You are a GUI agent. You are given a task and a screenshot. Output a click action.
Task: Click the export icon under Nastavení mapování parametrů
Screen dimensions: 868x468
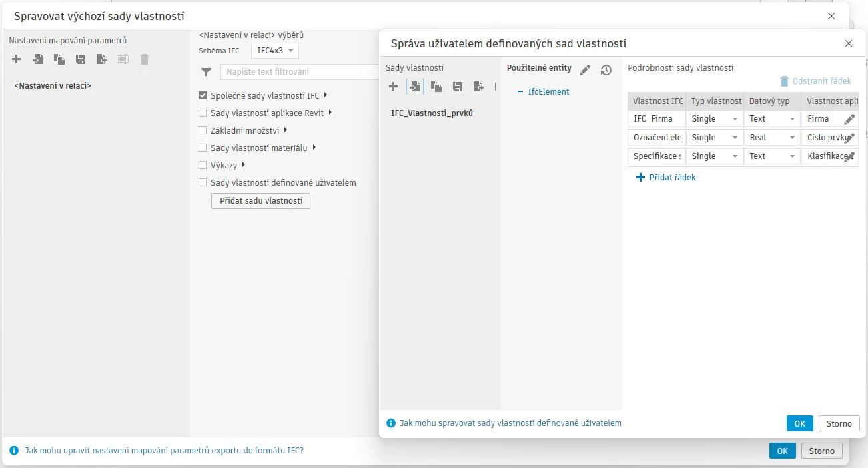pyautogui.click(x=101, y=59)
